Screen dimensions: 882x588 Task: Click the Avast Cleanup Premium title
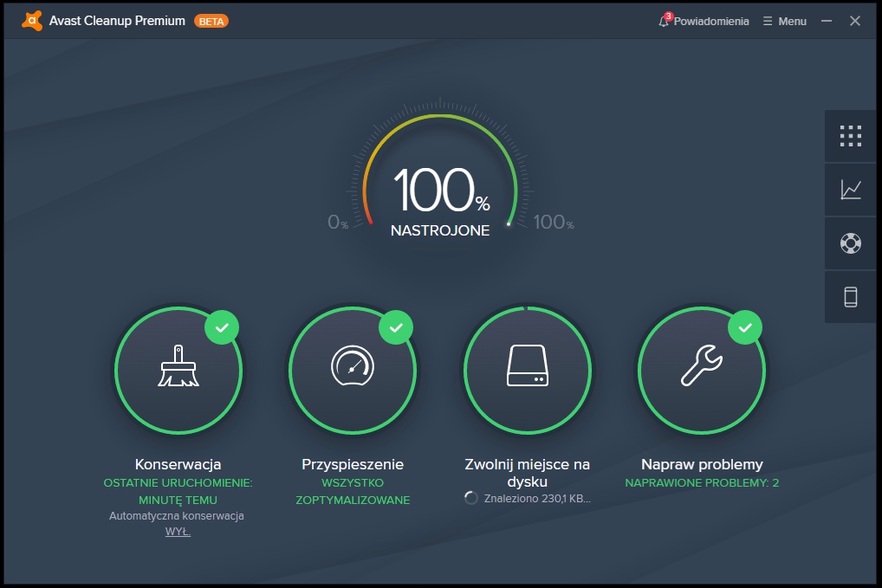coord(117,21)
